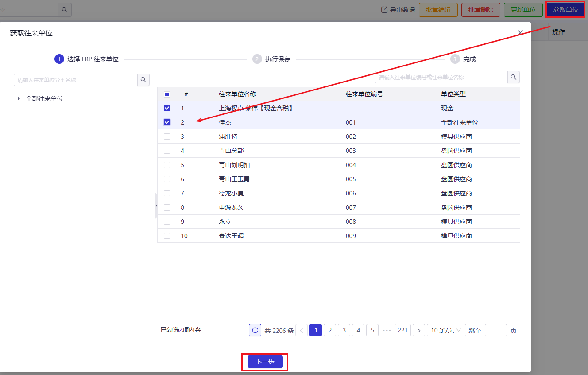Click the 上海权卓-蔡伟【现金含税】 name cell
Viewport: 588px width, 375px height.
[x=279, y=108]
